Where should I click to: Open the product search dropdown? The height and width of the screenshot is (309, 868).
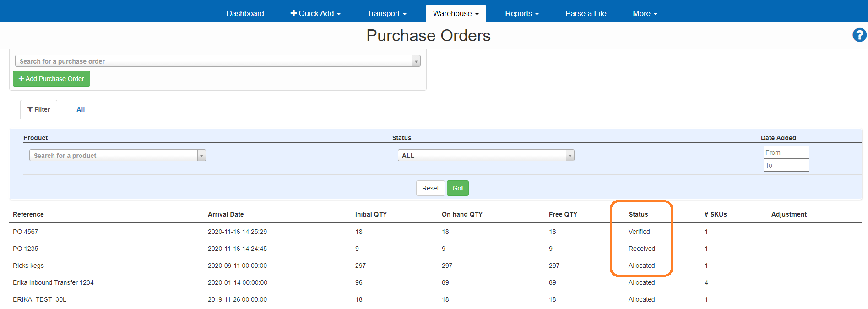(x=117, y=156)
